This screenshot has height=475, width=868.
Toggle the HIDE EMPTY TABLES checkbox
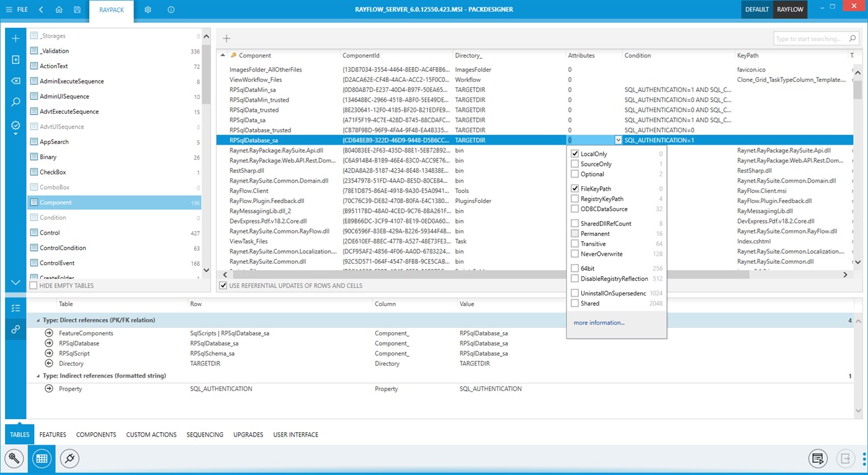(x=34, y=285)
